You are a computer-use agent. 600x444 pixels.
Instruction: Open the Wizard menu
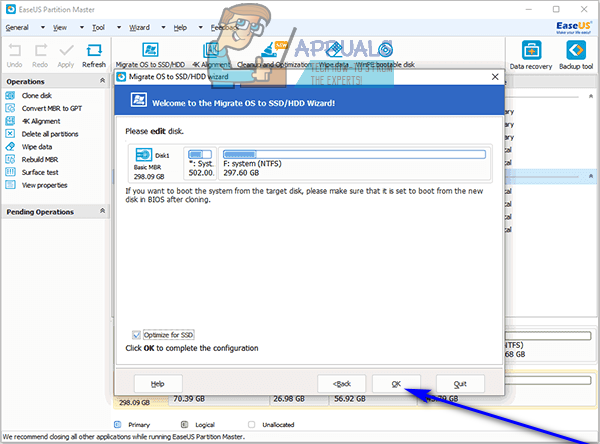(139, 28)
